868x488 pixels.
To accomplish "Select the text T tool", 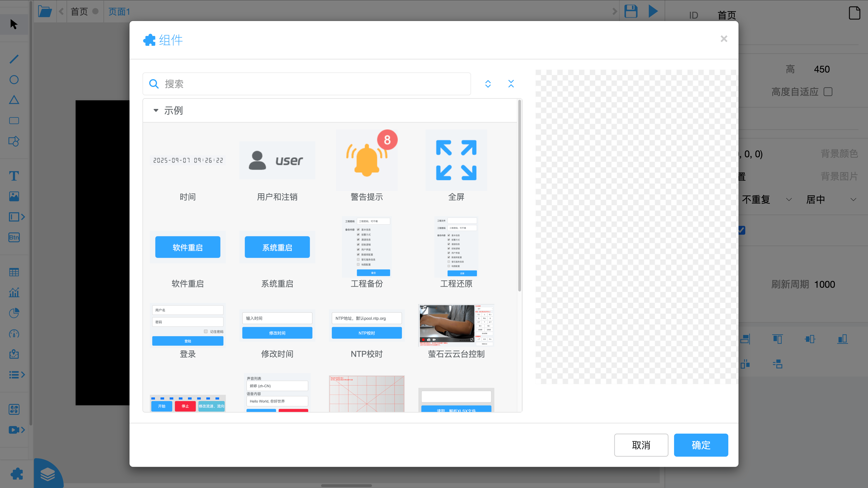I will pos(14,176).
